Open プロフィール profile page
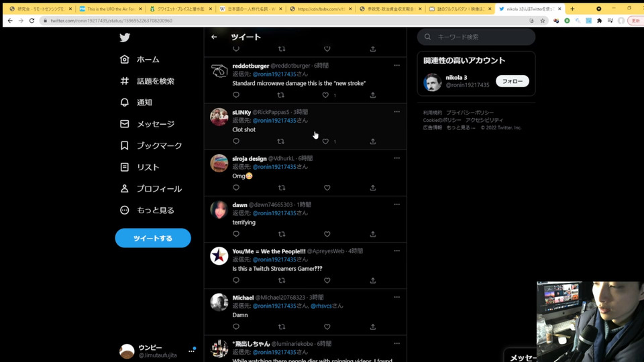 pos(151,188)
